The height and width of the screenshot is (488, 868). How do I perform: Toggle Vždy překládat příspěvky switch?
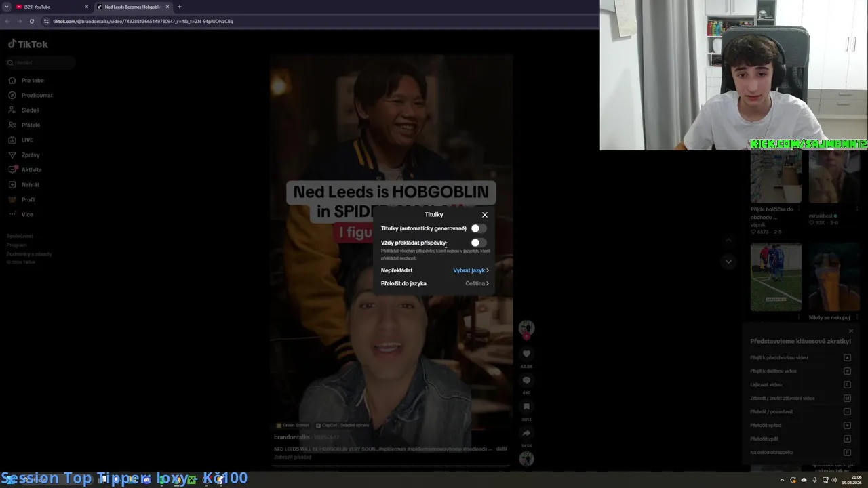coord(479,243)
